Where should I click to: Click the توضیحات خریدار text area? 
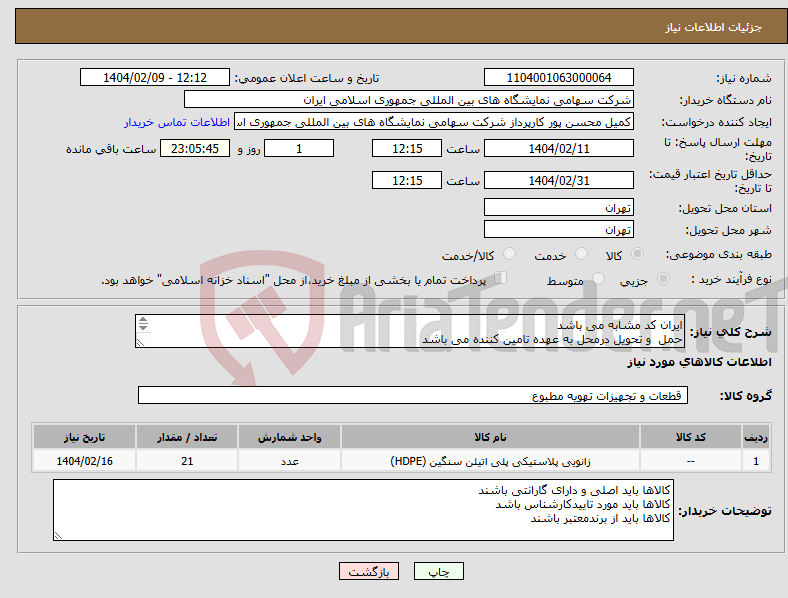point(363,510)
